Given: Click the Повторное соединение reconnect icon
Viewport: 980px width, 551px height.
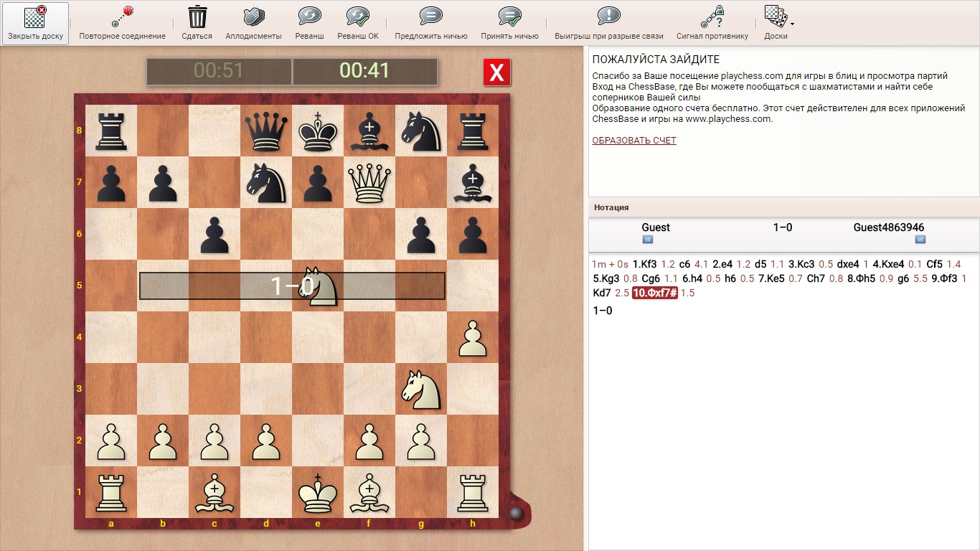Looking at the screenshot, I should coord(122,17).
